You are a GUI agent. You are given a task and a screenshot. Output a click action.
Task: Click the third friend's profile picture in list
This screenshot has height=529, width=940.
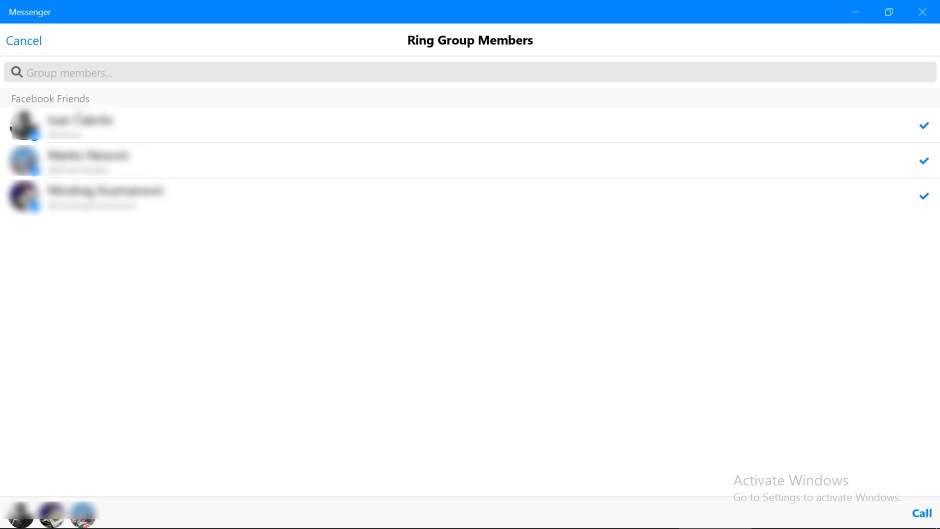24,196
